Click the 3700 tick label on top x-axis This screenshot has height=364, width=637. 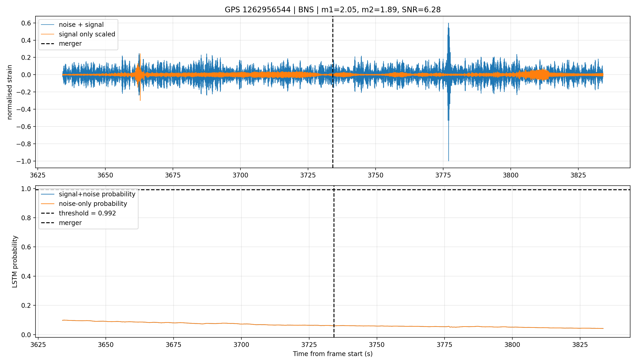240,175
